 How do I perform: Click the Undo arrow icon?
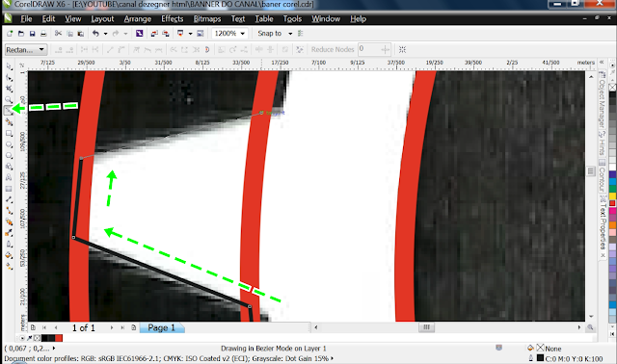(95, 34)
